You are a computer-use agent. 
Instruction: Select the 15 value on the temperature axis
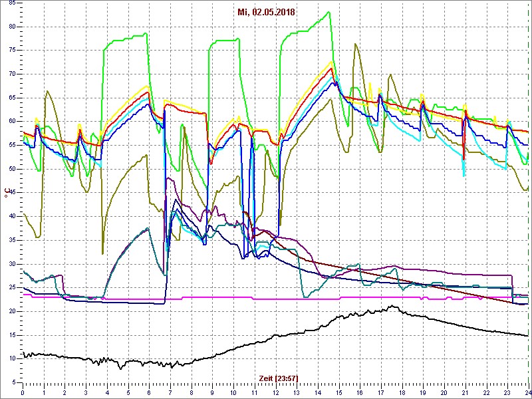click(x=11, y=335)
